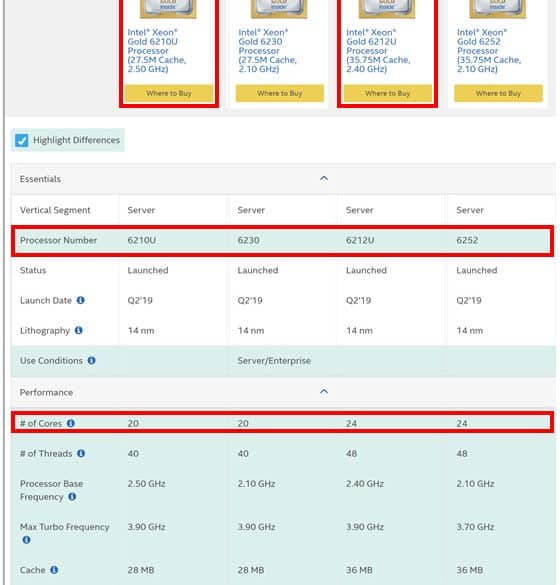This screenshot has height=585, width=560.
Task: Open Intel Xeon Gold 6252 Processor link
Action: pos(489,51)
